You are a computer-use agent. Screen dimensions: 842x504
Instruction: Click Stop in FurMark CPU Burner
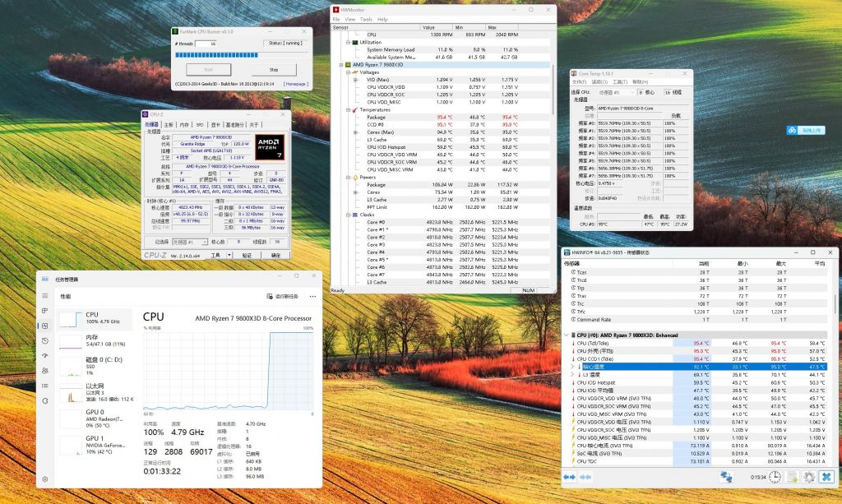[274, 70]
